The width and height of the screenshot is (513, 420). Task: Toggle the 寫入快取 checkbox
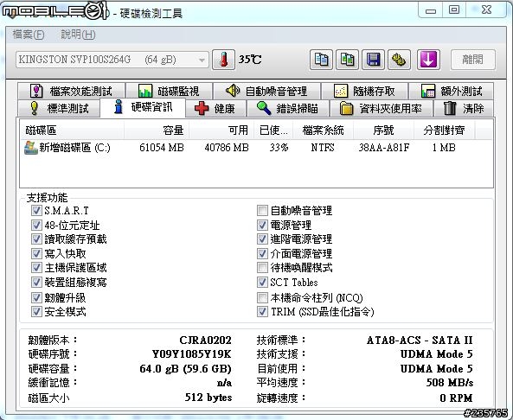36,253
